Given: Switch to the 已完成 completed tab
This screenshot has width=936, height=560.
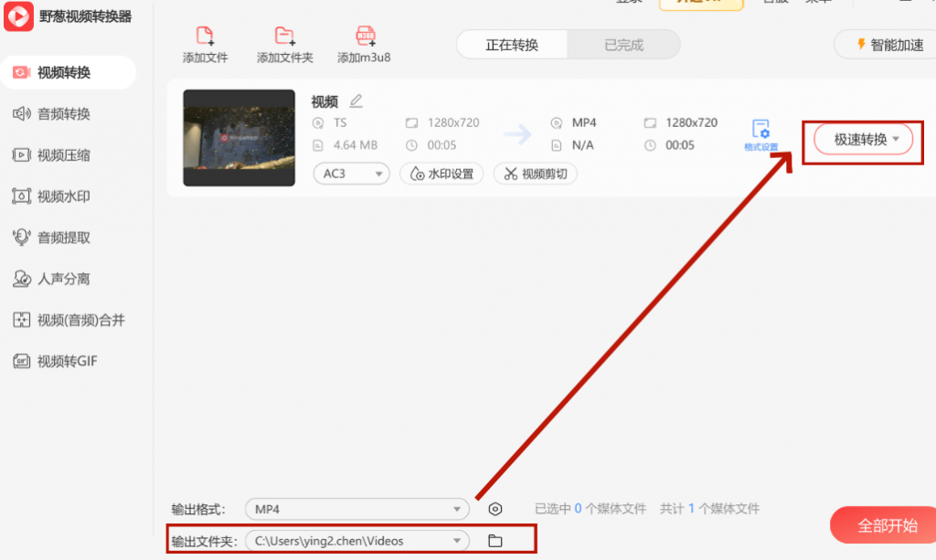Looking at the screenshot, I should click(622, 44).
